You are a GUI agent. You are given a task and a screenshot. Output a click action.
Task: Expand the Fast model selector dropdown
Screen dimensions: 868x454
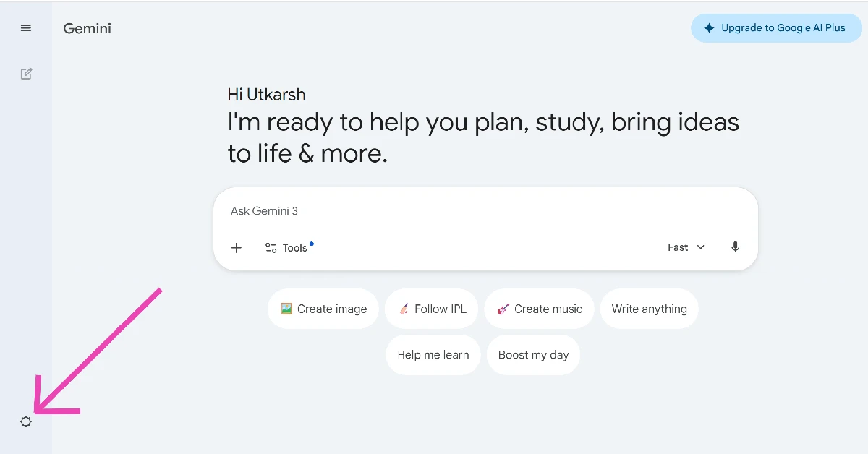tap(686, 247)
